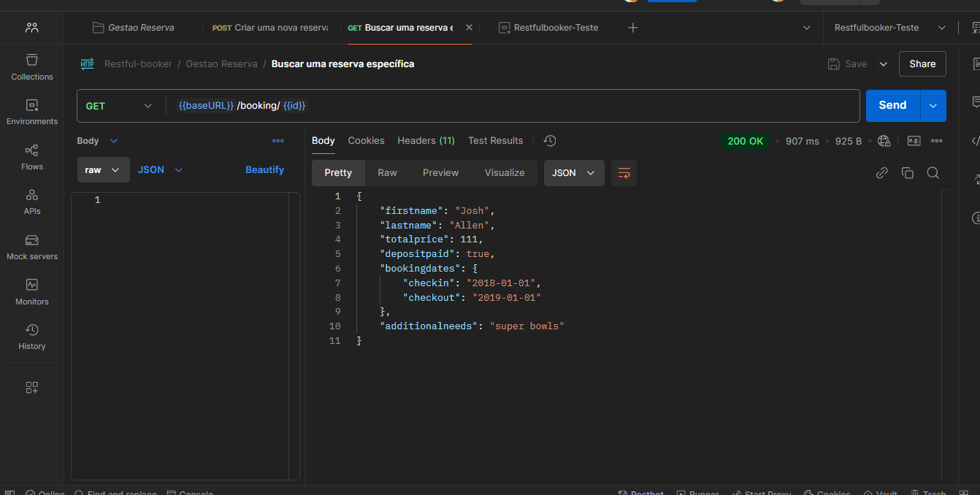
Task: Expand the Send button arrow options
Action: (933, 106)
